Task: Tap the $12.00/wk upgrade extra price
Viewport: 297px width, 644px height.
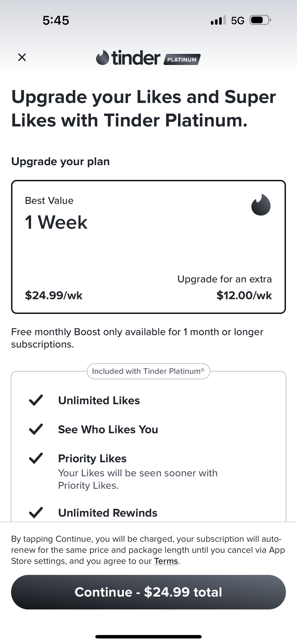Action: [x=244, y=295]
